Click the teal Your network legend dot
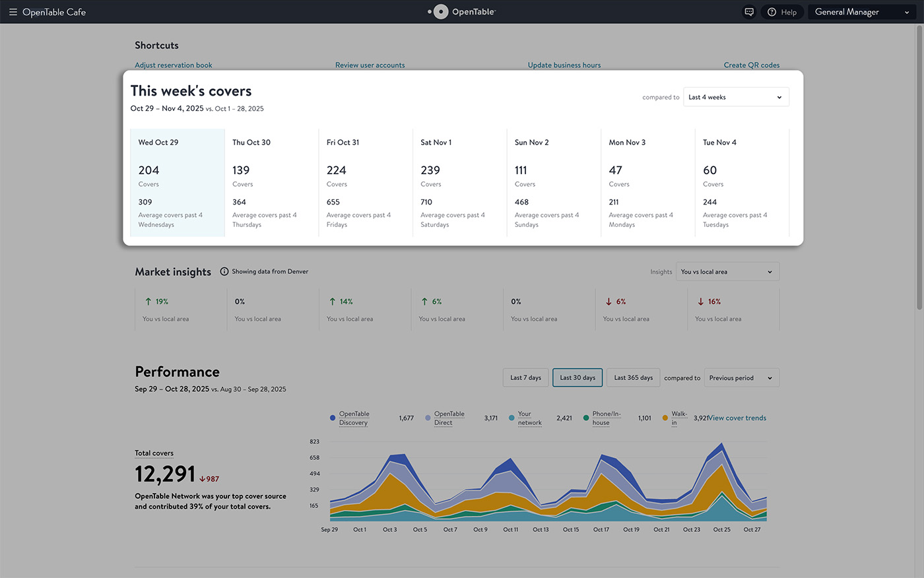Screen dimensions: 924x578 click(x=511, y=418)
